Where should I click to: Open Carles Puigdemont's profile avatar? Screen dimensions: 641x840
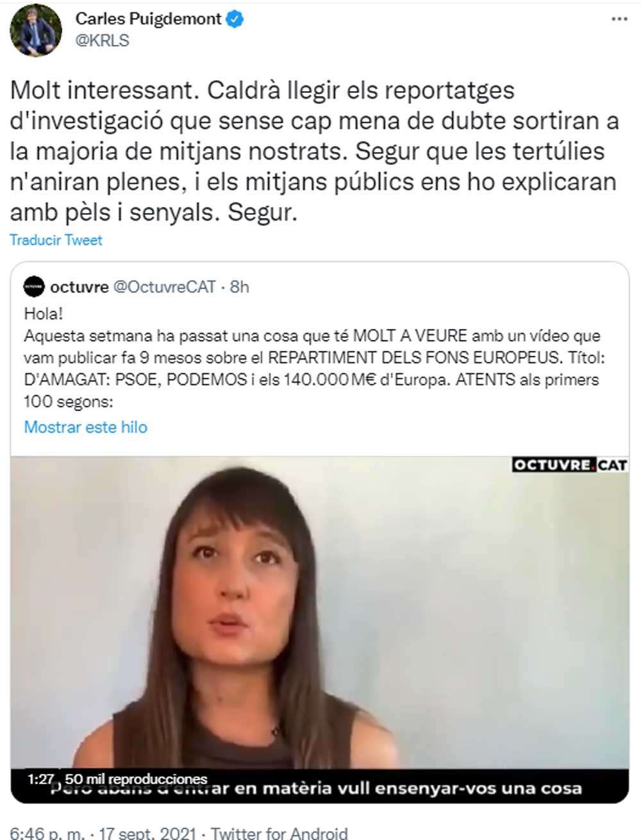pyautogui.click(x=37, y=30)
